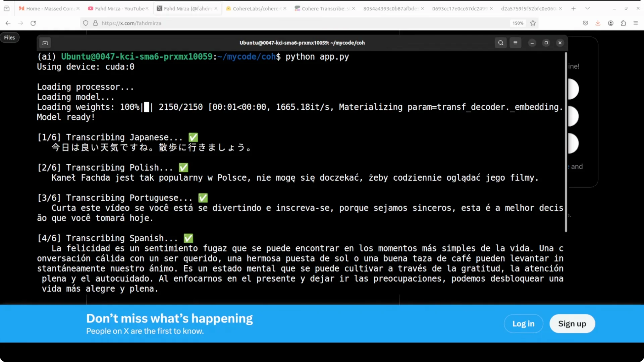Open the recent browsing view icon
The width and height of the screenshot is (644, 362).
7,8
